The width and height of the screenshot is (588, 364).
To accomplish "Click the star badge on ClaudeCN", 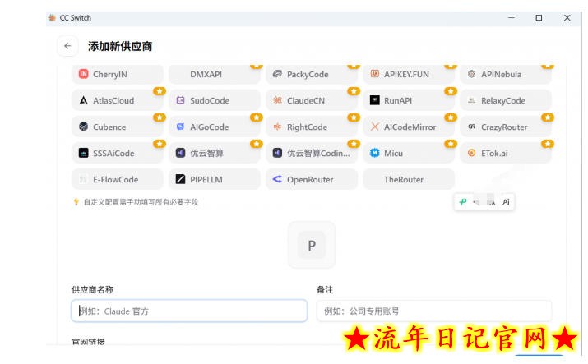I will tap(354, 91).
